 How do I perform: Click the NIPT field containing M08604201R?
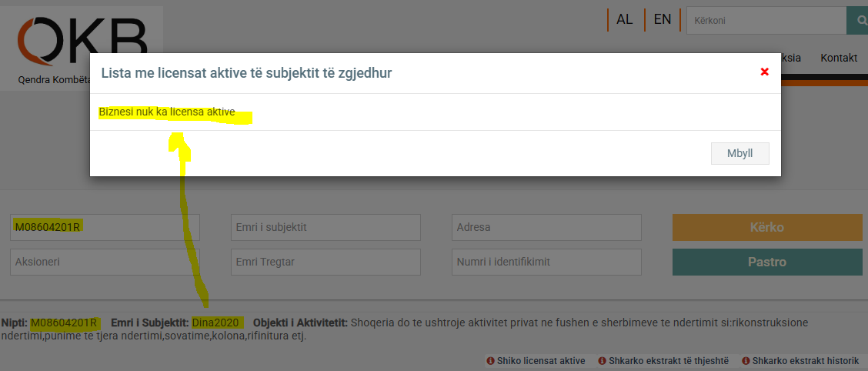click(x=105, y=227)
